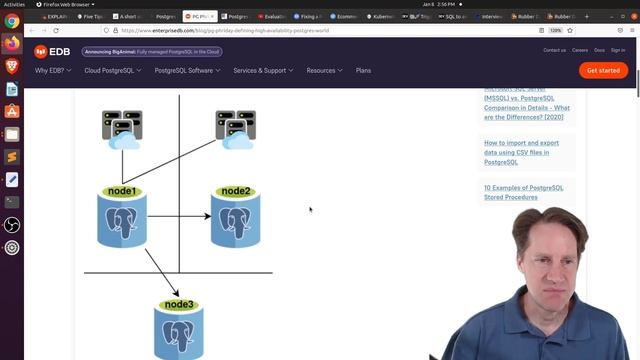Bookmark this page with the star icon
The image size is (640, 360).
(x=570, y=31)
